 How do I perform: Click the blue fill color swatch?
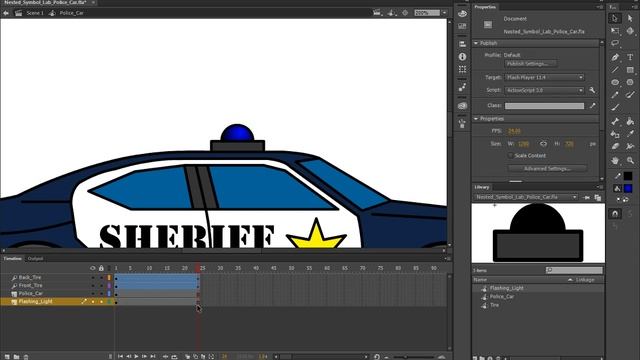click(x=628, y=188)
